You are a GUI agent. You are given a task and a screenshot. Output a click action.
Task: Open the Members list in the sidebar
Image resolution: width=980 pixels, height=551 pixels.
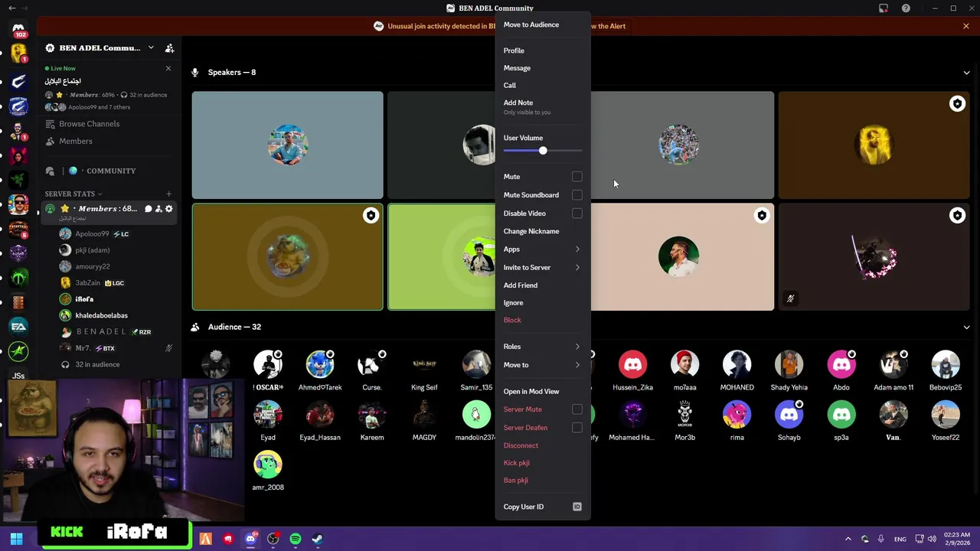[x=108, y=142]
